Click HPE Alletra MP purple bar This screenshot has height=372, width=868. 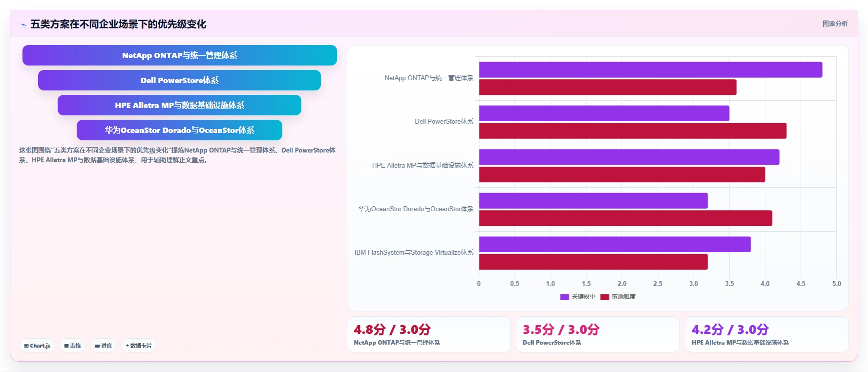(629, 157)
